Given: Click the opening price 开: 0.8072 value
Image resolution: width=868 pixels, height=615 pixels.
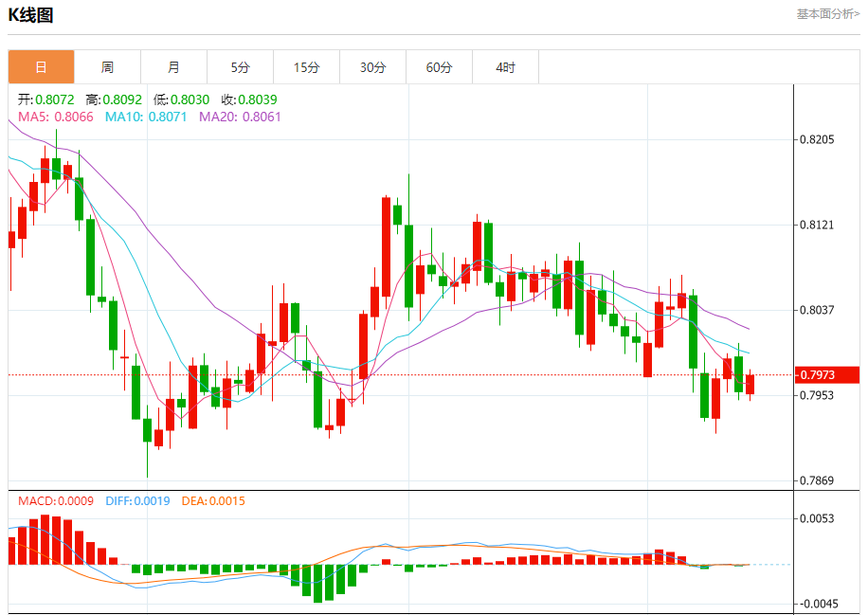Looking at the screenshot, I should click(x=45, y=99).
